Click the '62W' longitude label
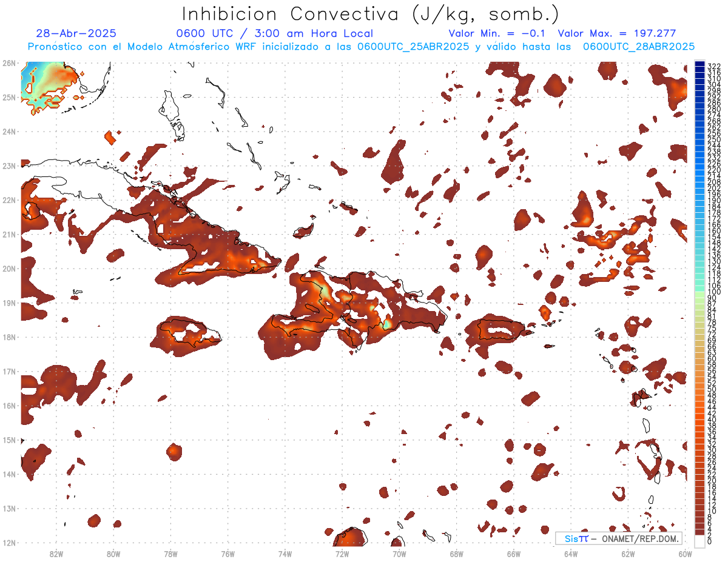This screenshot has height=562, width=728. [x=628, y=554]
